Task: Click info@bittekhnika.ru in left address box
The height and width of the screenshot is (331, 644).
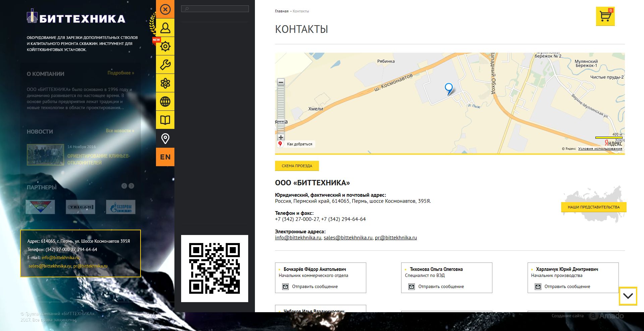Action: (60, 258)
